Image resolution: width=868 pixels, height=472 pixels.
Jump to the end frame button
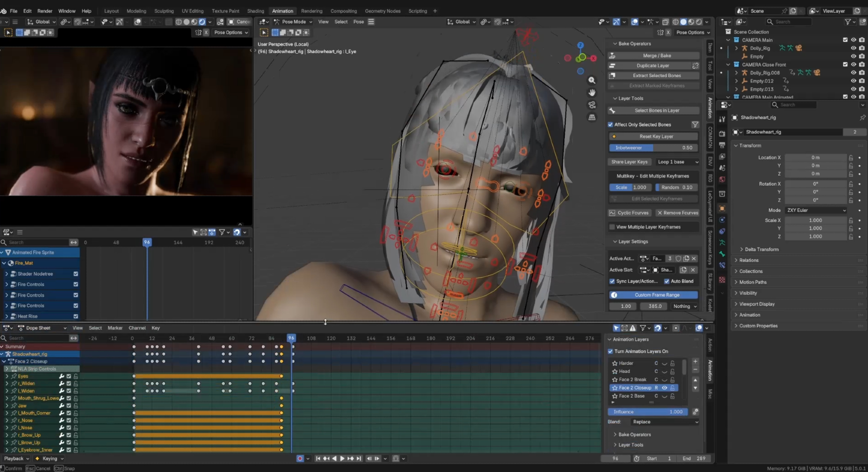(x=359, y=459)
